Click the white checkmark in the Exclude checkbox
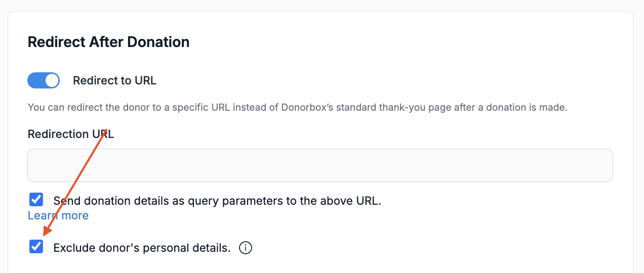This screenshot has width=644, height=273. pyautogui.click(x=36, y=247)
